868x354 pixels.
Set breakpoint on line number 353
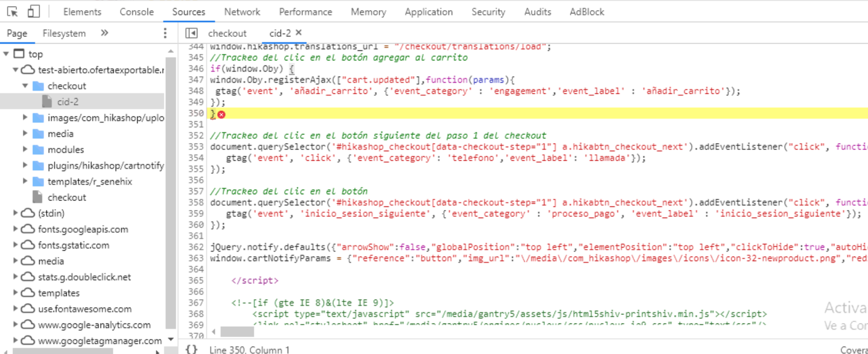point(196,146)
